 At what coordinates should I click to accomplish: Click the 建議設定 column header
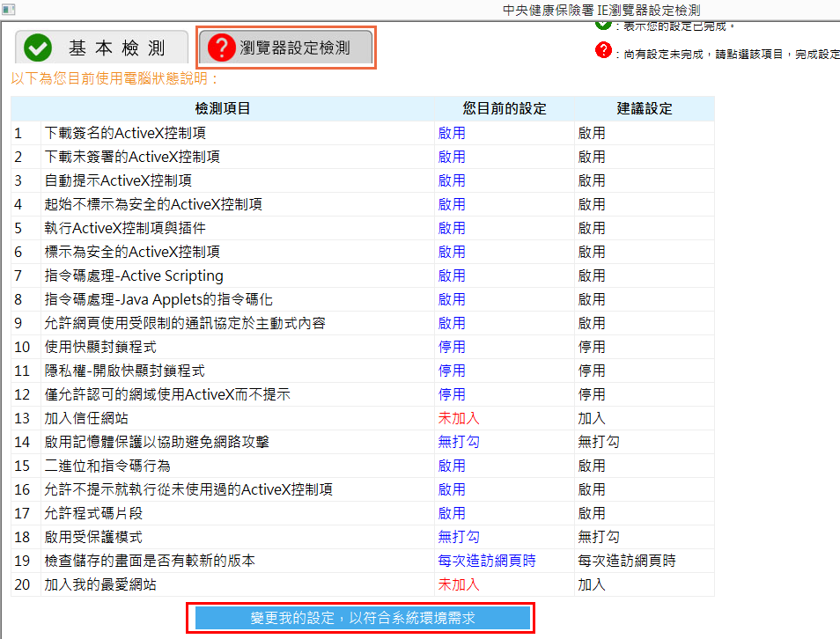(644, 109)
